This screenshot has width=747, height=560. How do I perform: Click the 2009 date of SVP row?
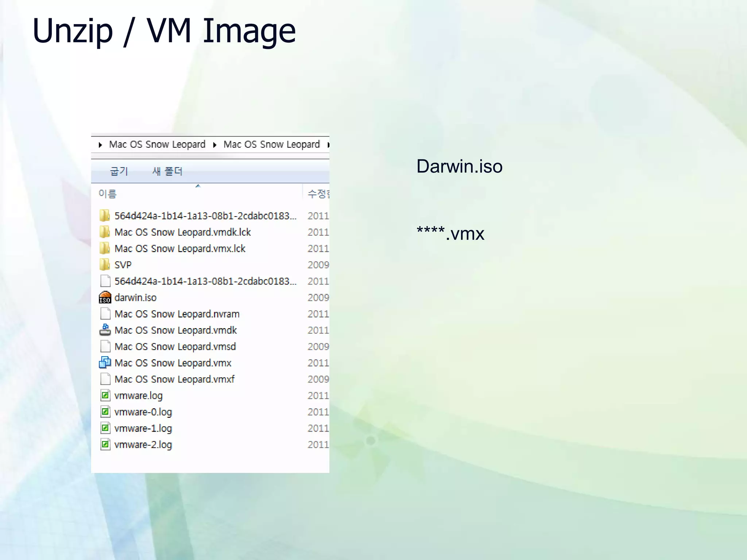[x=318, y=265]
